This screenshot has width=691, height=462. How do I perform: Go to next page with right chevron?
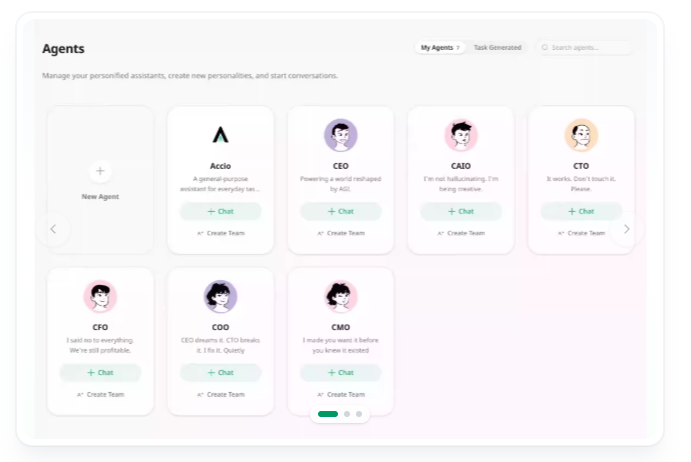click(626, 229)
